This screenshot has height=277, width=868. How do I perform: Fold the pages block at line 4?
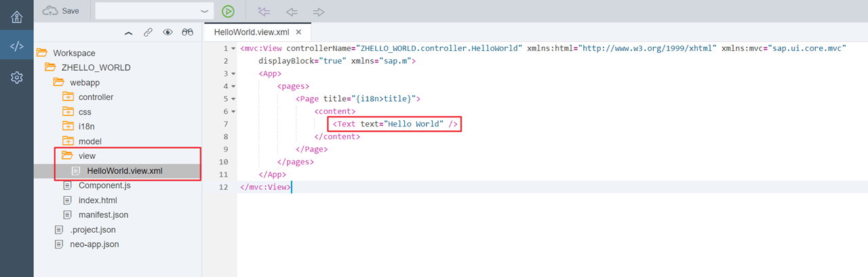tap(233, 86)
